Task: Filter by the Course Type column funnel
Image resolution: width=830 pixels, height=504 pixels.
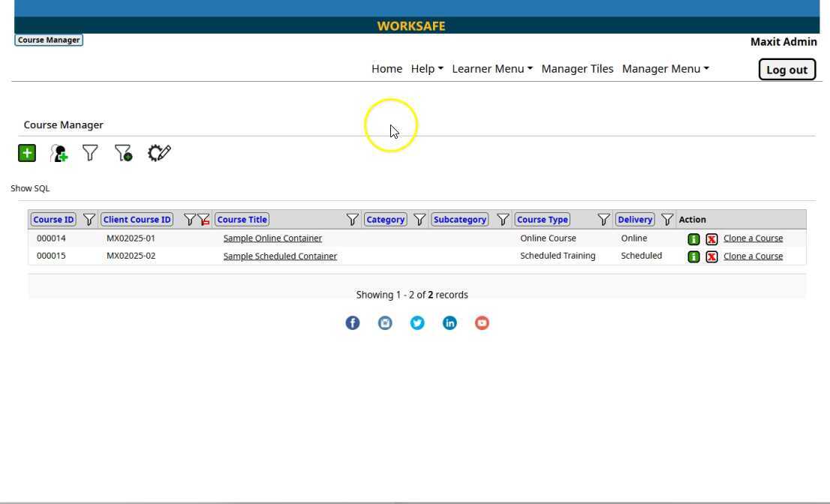Action: pos(603,220)
